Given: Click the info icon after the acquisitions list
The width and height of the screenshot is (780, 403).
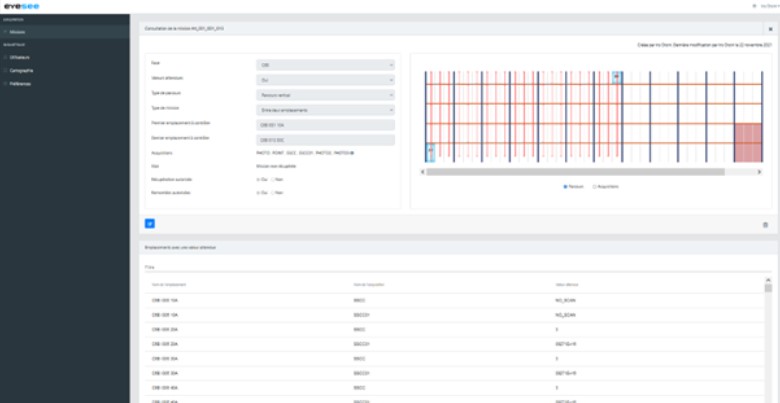Looking at the screenshot, I should tap(352, 153).
